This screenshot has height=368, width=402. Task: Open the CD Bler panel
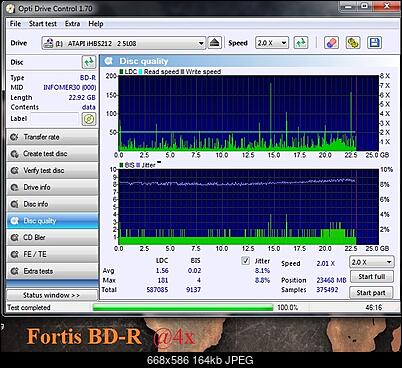click(52, 238)
